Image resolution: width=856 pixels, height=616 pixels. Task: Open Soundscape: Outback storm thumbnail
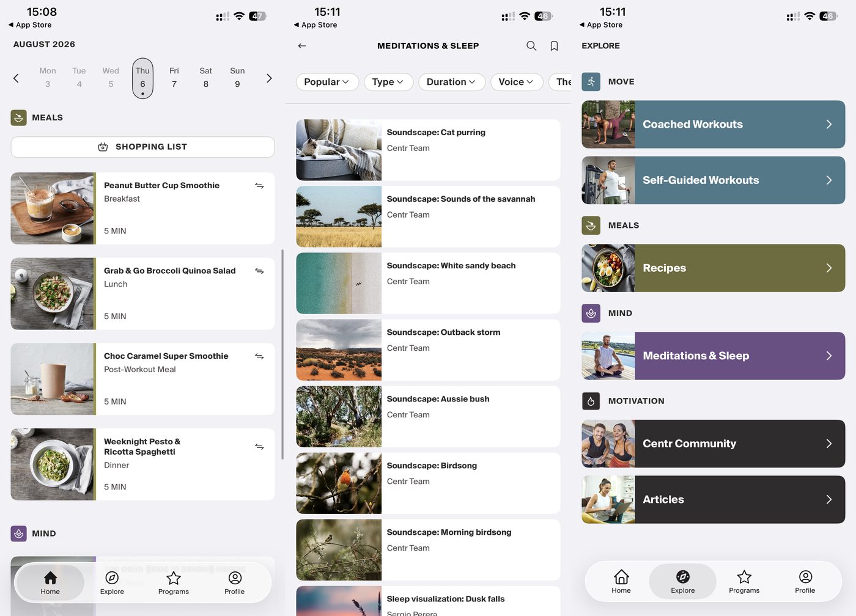click(x=339, y=350)
